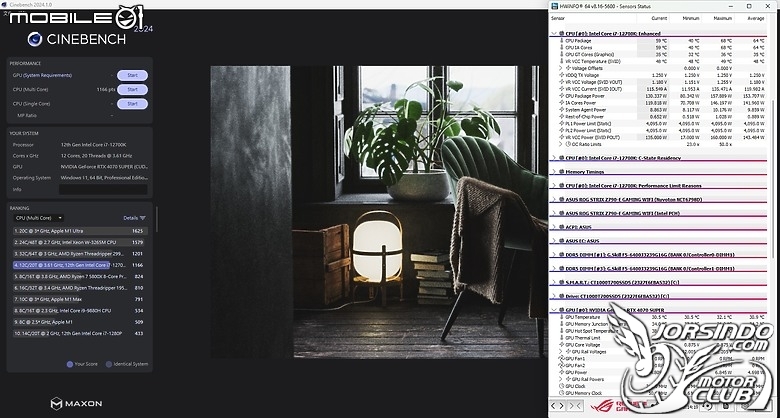Click the rendered room scene preview
The width and height of the screenshot is (780, 418).
[379, 212]
